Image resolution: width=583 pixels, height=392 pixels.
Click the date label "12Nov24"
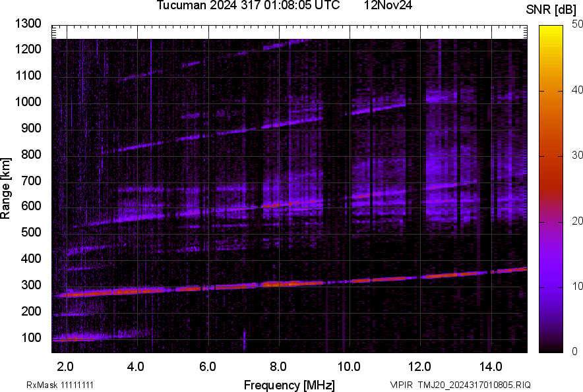pyautogui.click(x=388, y=5)
